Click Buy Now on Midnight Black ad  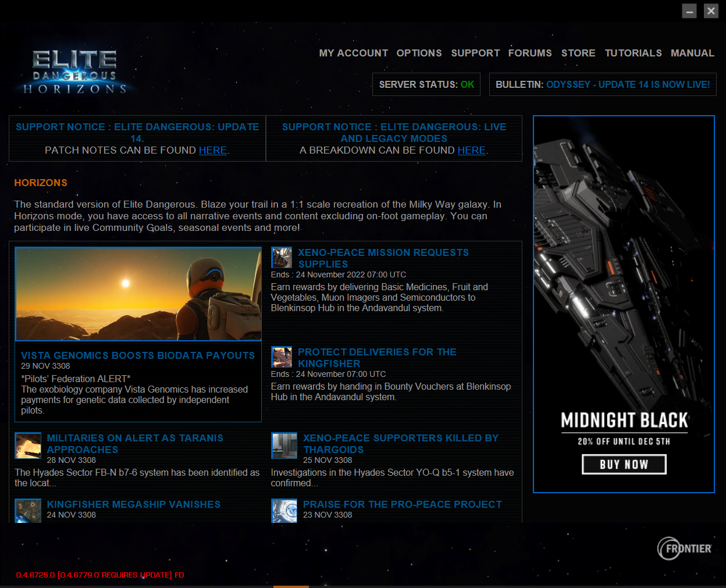point(624,464)
